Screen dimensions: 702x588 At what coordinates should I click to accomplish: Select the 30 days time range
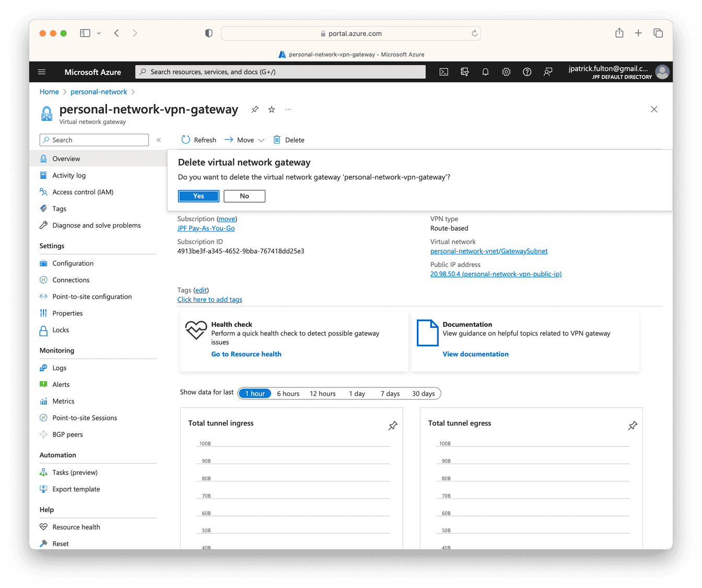pos(424,394)
